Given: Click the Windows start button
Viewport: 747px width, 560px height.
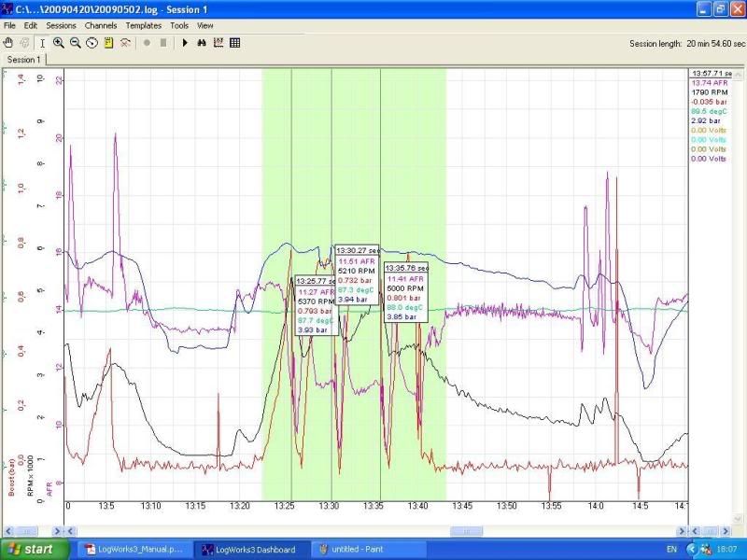Looking at the screenshot, I should click(31, 549).
